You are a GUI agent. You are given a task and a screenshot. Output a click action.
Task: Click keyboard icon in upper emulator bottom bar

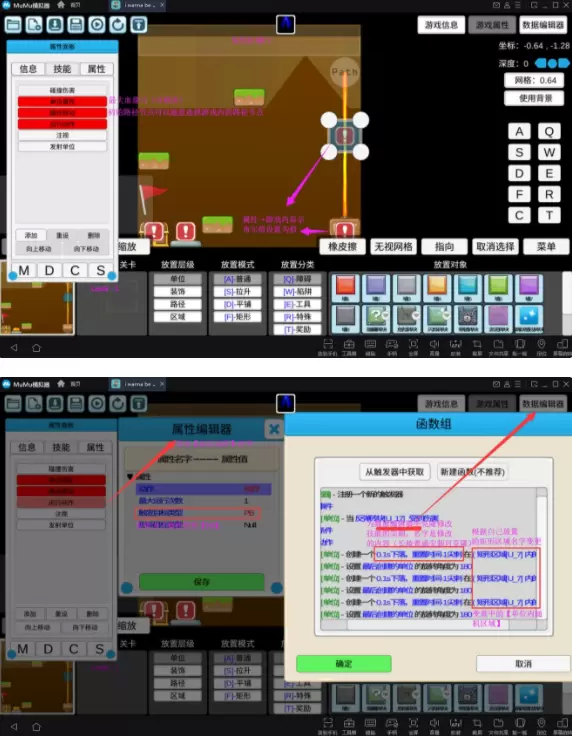[370, 346]
